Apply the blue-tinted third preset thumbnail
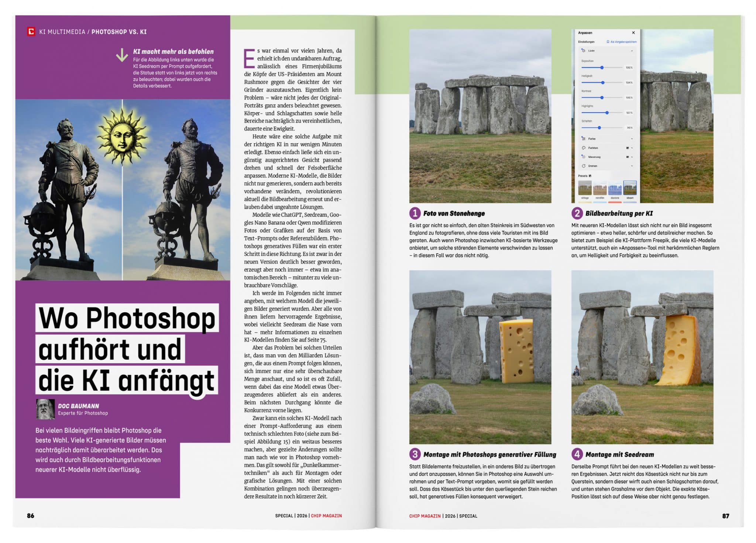This screenshot has width=756, height=543. (615, 188)
